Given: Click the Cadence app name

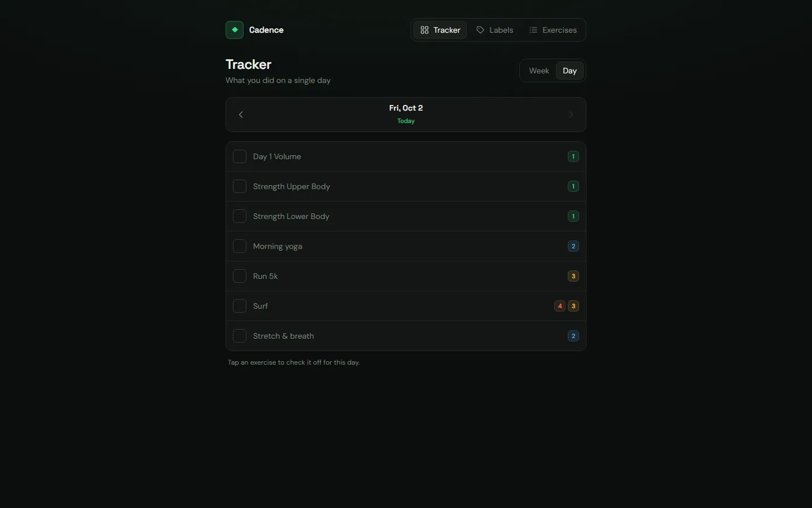Looking at the screenshot, I should point(266,30).
